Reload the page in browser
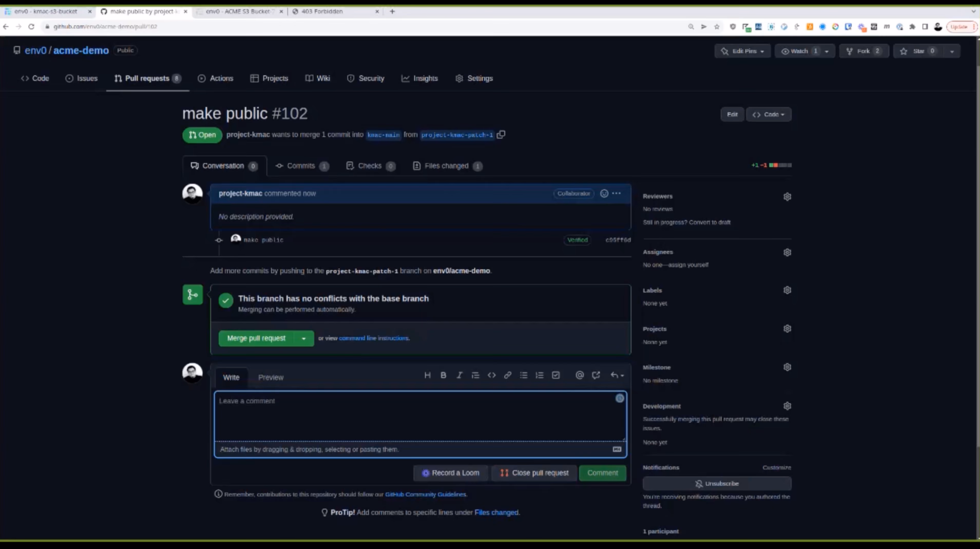 [x=31, y=27]
